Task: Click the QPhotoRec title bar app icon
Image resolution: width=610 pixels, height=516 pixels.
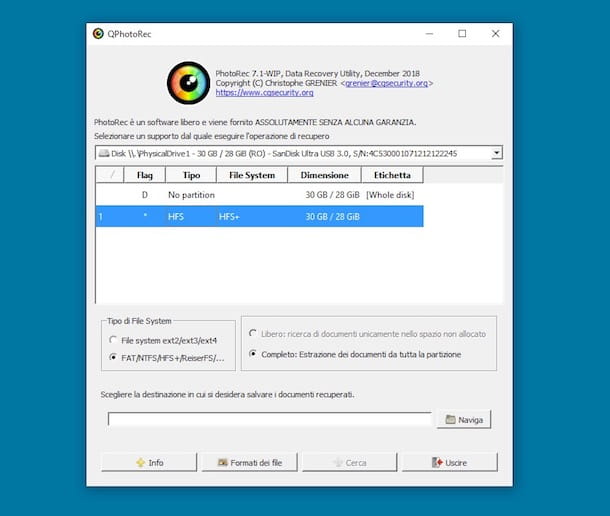Action: [98, 34]
